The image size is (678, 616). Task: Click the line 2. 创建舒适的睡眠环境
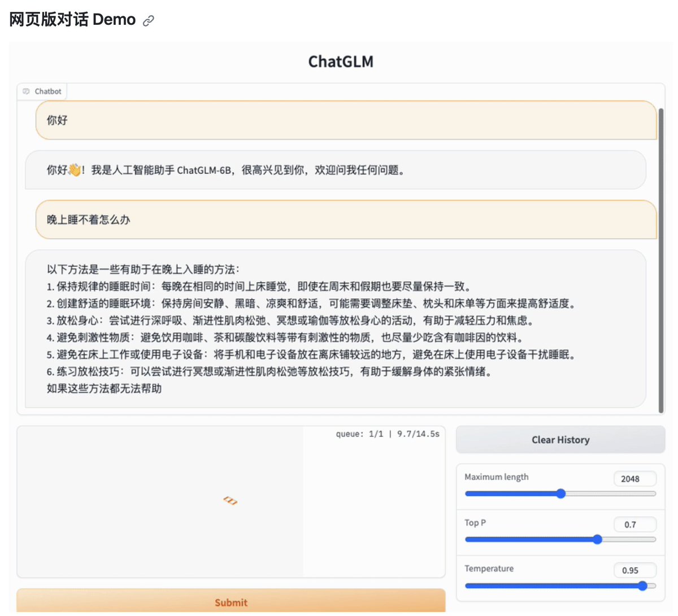(312, 303)
